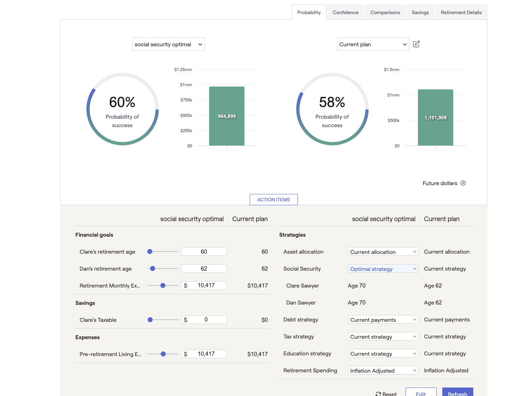
Task: Click Dan's retirement age input field
Action: (x=204, y=268)
